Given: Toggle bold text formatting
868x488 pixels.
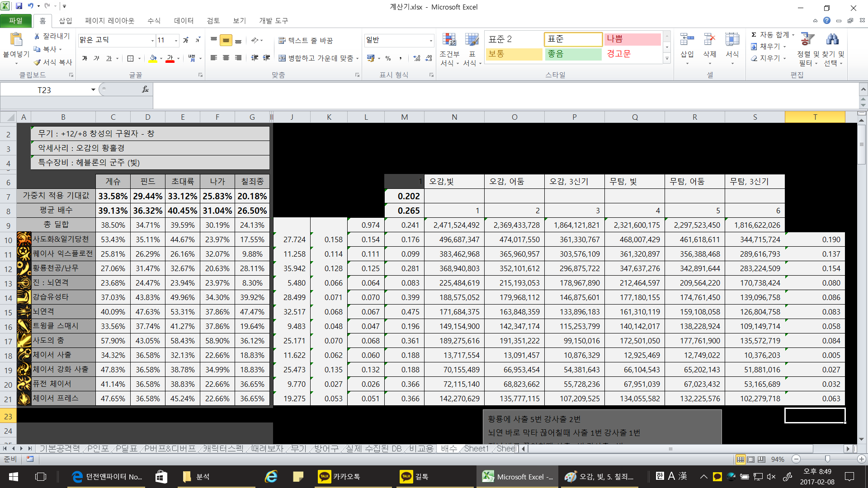Looking at the screenshot, I should coord(85,58).
